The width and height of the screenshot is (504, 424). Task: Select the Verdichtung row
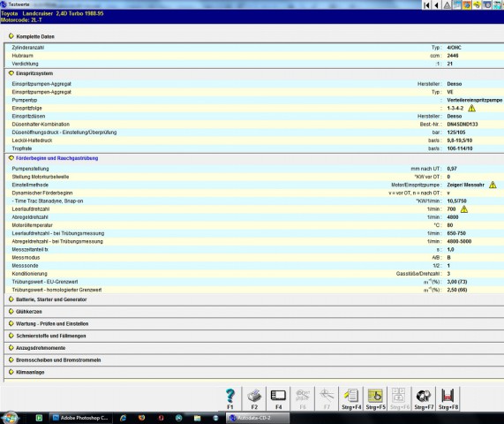click(x=254, y=64)
